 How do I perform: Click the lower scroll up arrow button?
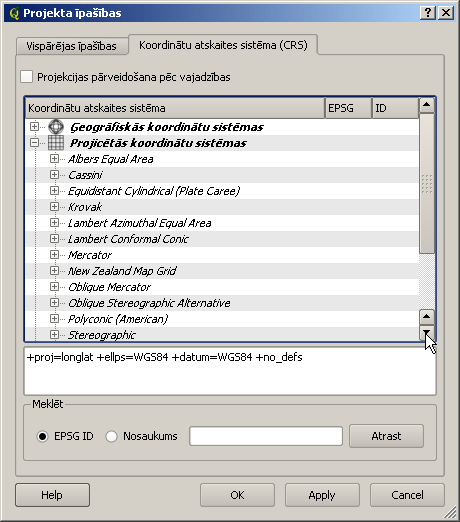[426, 317]
